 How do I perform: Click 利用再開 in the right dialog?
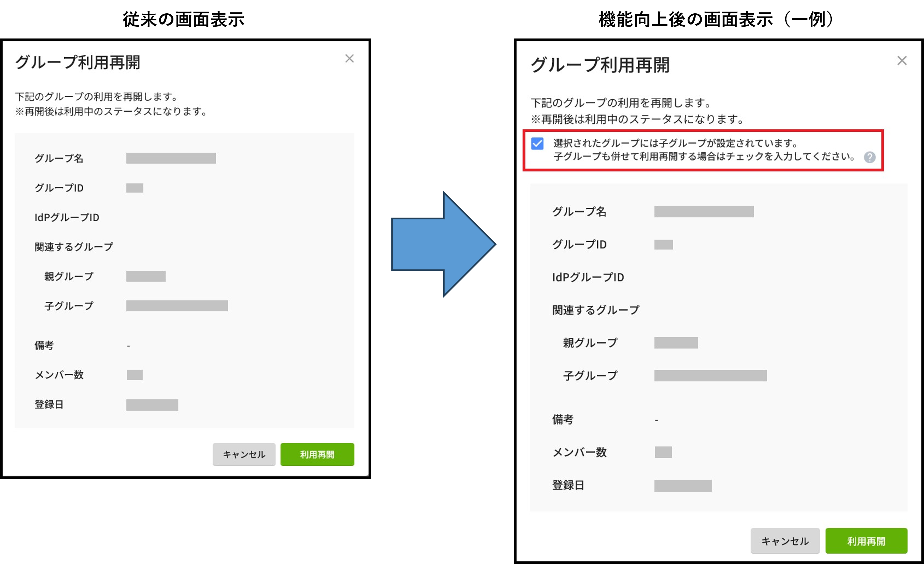(866, 541)
